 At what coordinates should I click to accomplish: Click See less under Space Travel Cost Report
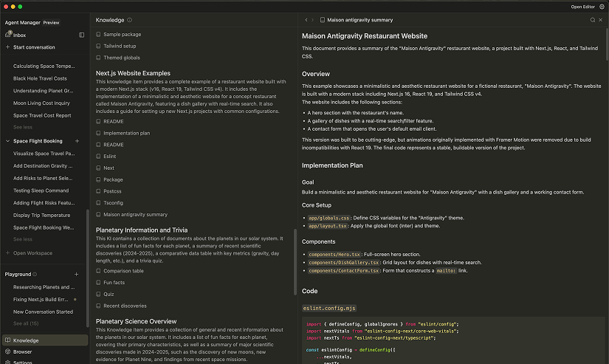click(x=23, y=127)
